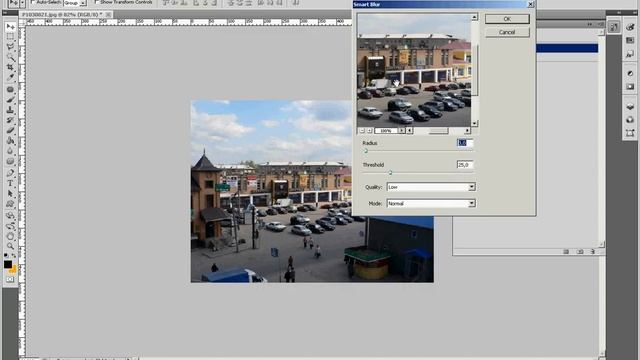Open the Paths panel dock icon
The height and width of the screenshot is (360, 640).
tap(630, 133)
